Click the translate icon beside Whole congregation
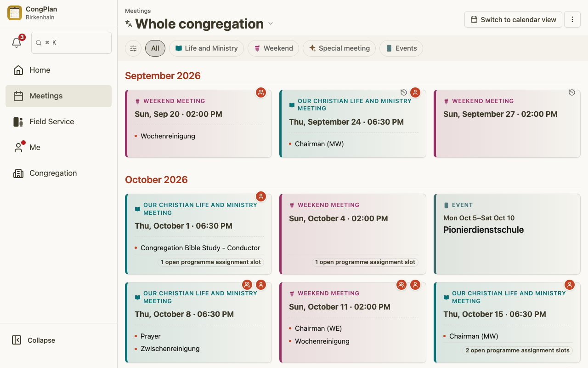 point(129,23)
